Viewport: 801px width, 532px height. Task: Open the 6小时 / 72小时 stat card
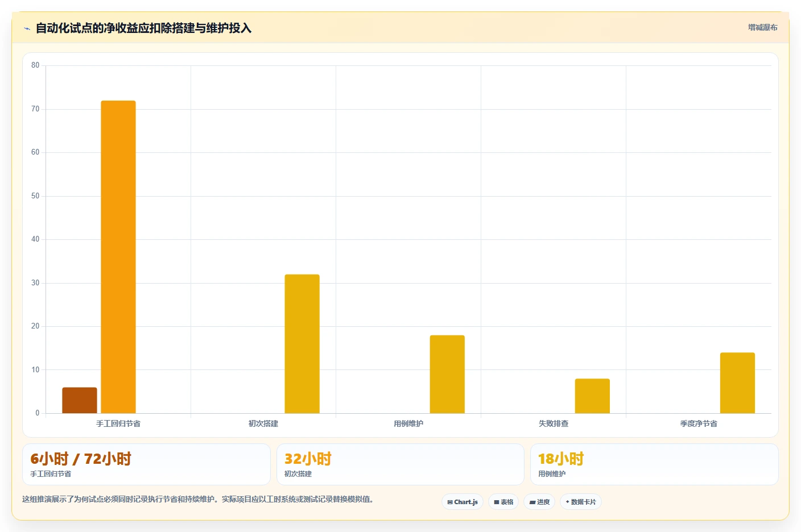146,464
